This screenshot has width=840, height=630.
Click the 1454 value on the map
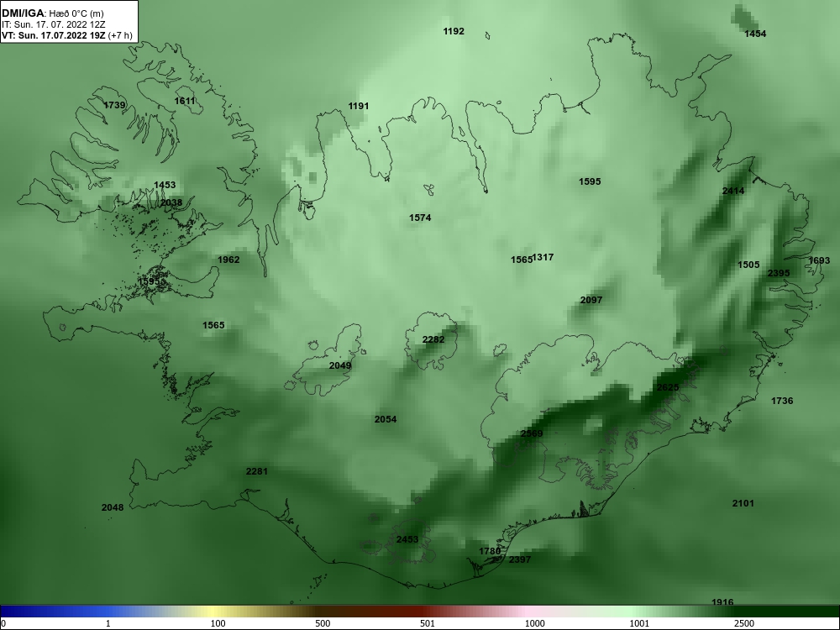point(755,34)
